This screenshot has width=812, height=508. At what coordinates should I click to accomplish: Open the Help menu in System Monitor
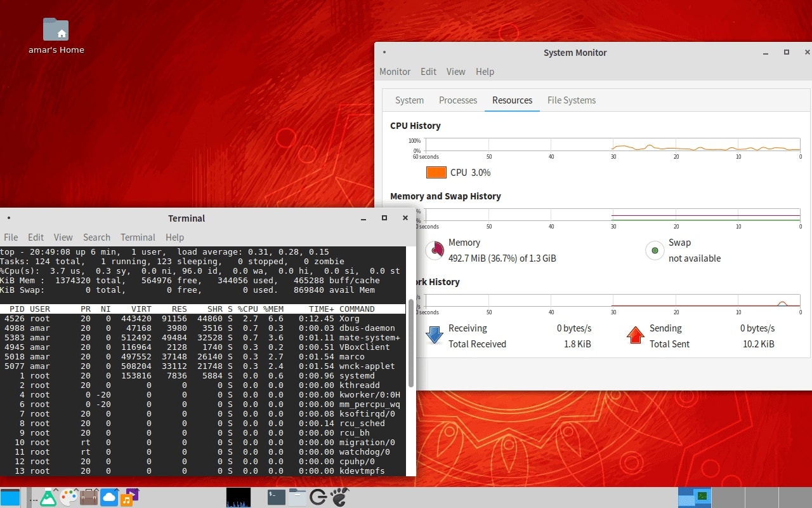point(485,72)
